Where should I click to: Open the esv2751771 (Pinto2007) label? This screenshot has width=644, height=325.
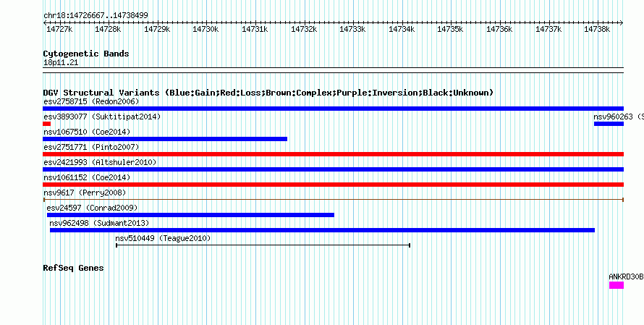pos(92,147)
